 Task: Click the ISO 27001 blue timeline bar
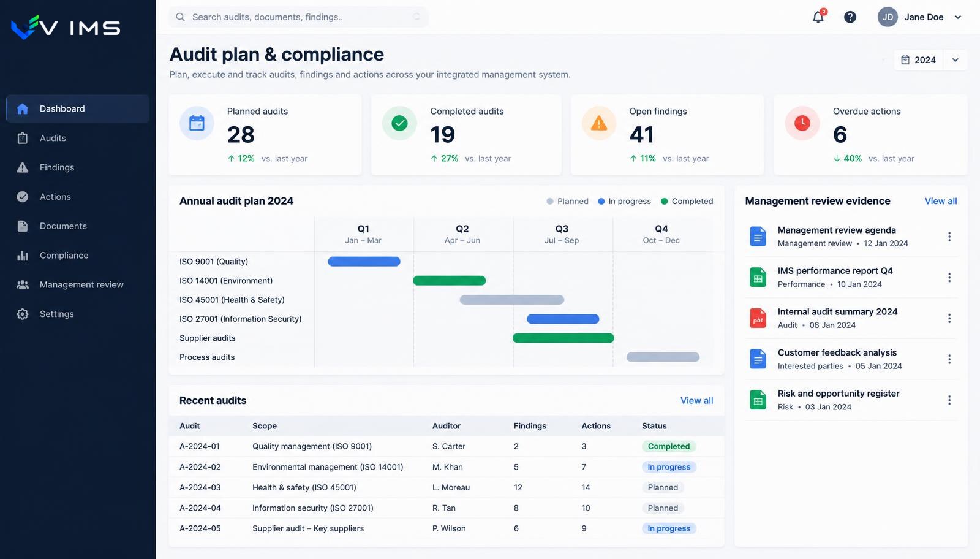(563, 319)
